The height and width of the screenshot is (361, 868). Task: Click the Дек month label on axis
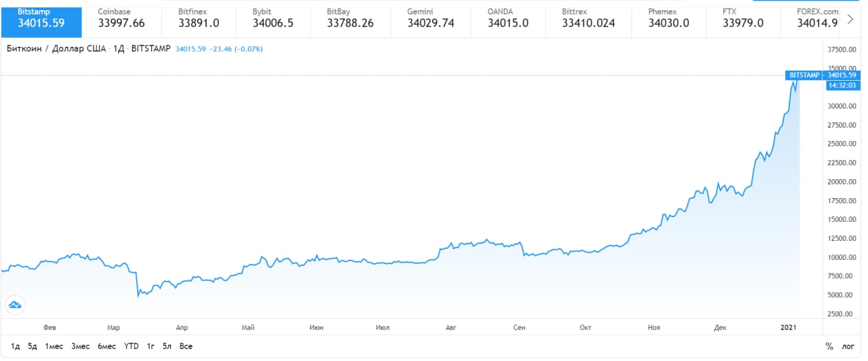coord(719,327)
